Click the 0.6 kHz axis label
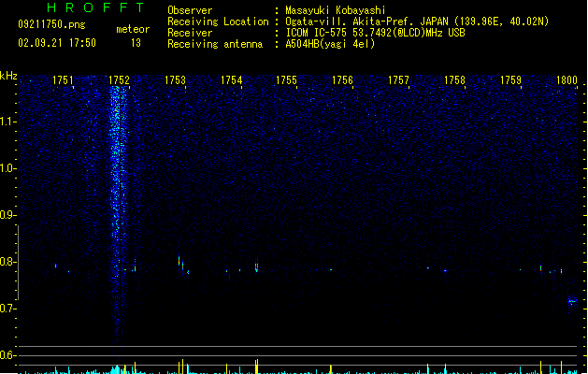Image resolution: width=588 pixels, height=374 pixels. 7,355
